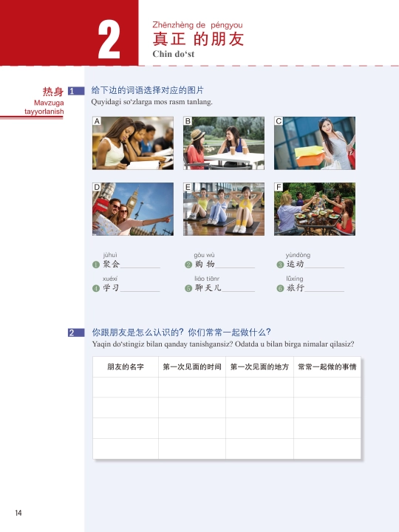Click the large chapter number 2
399x532 pixels.
(109, 39)
